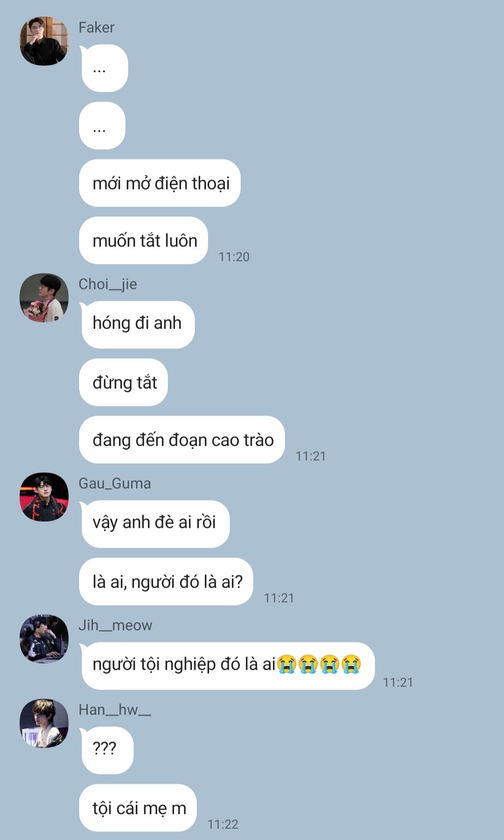Tap the "đừng tắt" bubble
This screenshot has width=504, height=840.
coord(124,382)
